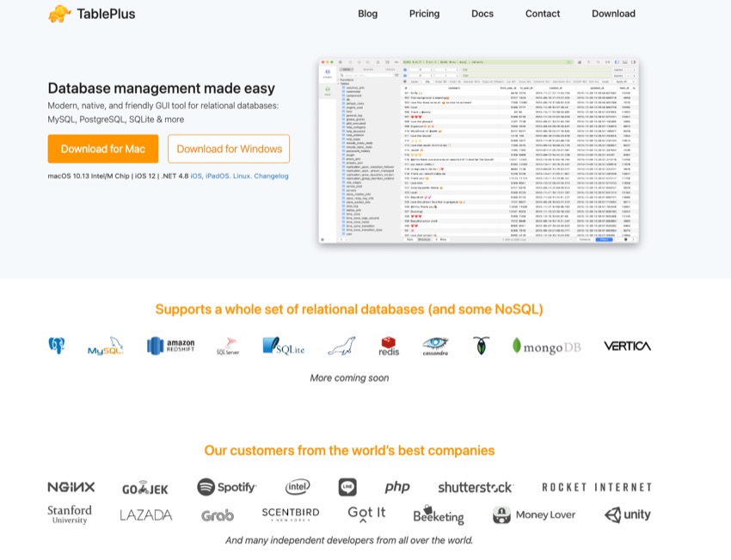
Task: Select the CockroachDB bug icon
Action: tap(480, 345)
